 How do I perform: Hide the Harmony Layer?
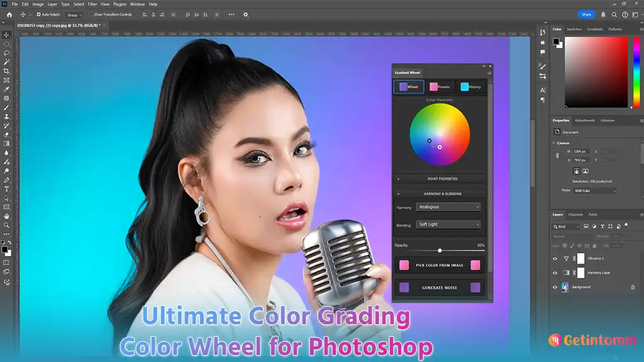555,273
